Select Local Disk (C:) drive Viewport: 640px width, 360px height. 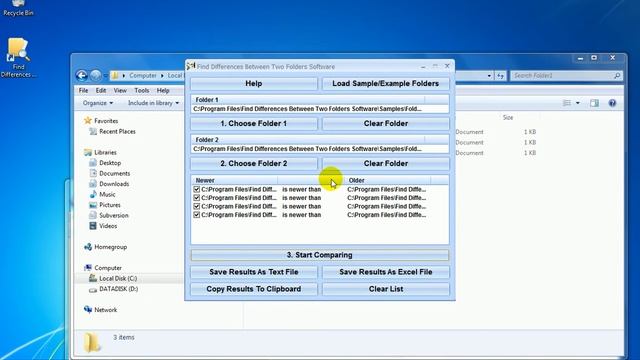pyautogui.click(x=113, y=278)
